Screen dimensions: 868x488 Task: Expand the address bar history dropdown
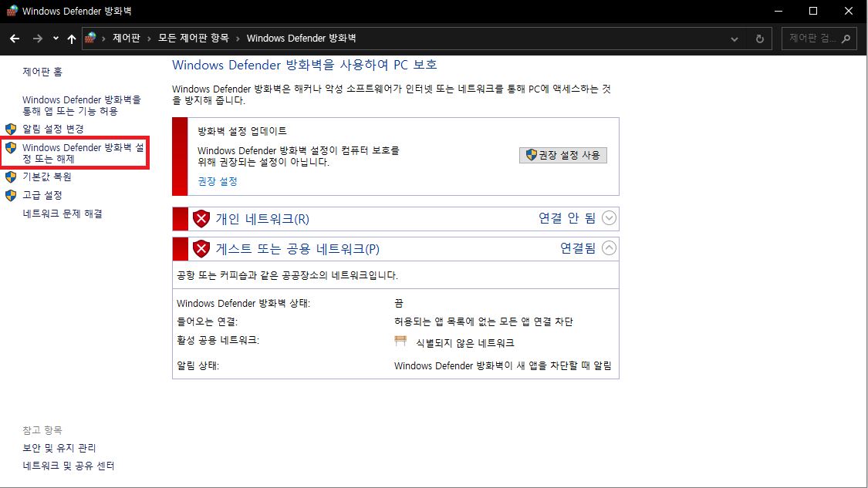[x=734, y=39]
